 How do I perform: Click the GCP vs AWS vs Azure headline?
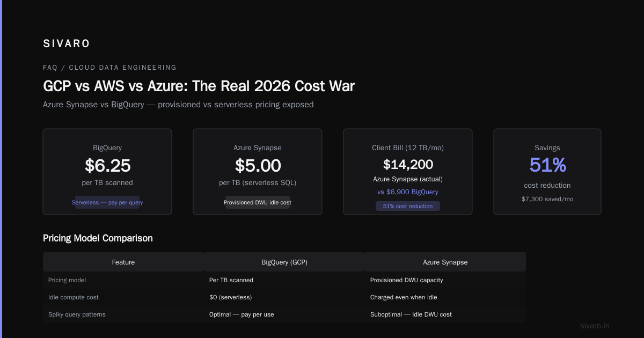pos(199,86)
